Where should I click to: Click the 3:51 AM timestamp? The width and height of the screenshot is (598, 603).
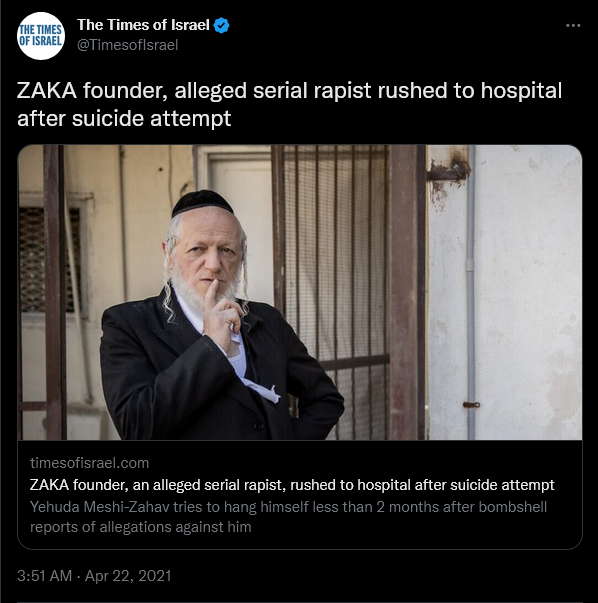coord(44,576)
